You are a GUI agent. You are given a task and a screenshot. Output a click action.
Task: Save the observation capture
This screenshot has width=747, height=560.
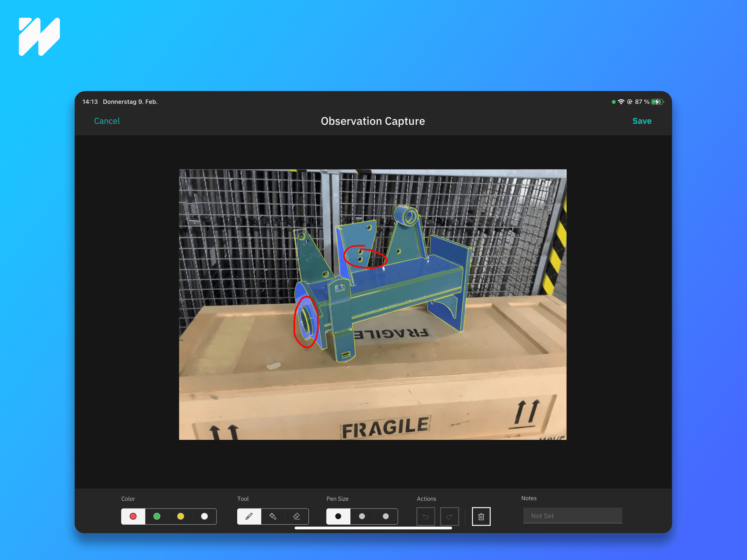642,121
